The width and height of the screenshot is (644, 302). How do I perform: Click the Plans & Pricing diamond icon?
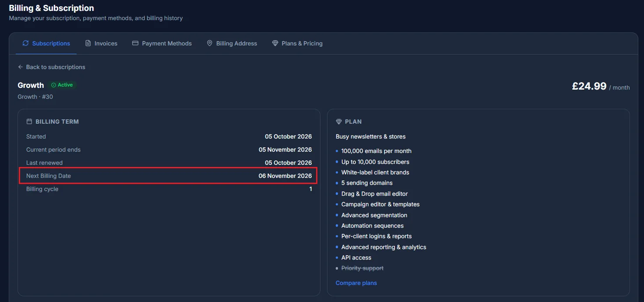point(275,43)
